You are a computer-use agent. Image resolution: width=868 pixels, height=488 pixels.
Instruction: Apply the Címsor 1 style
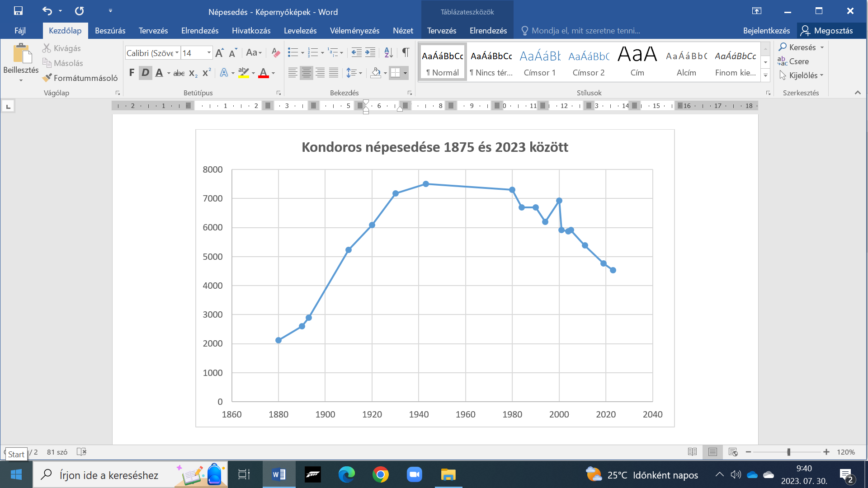tap(540, 62)
